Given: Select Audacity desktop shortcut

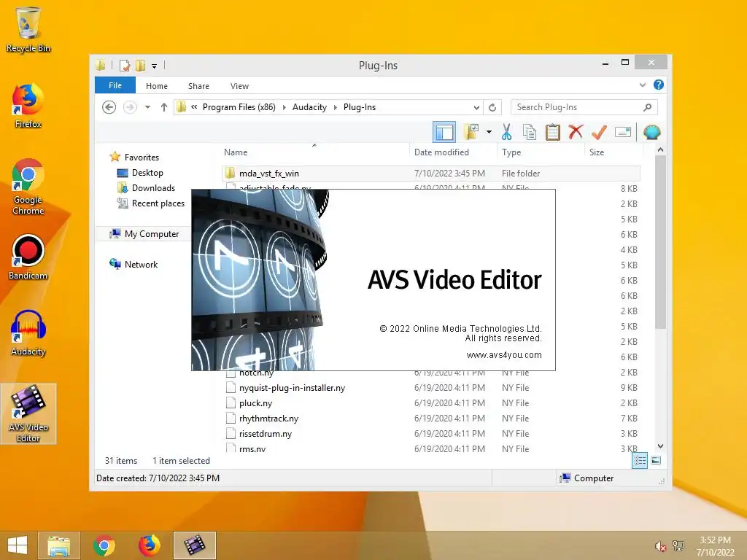Looking at the screenshot, I should click(x=28, y=333).
